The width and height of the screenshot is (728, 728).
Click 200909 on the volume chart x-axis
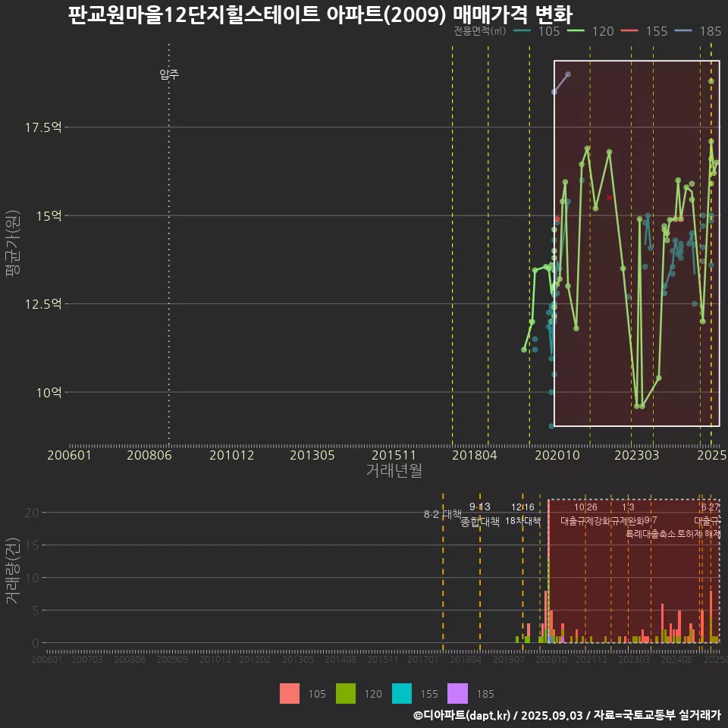(x=172, y=659)
